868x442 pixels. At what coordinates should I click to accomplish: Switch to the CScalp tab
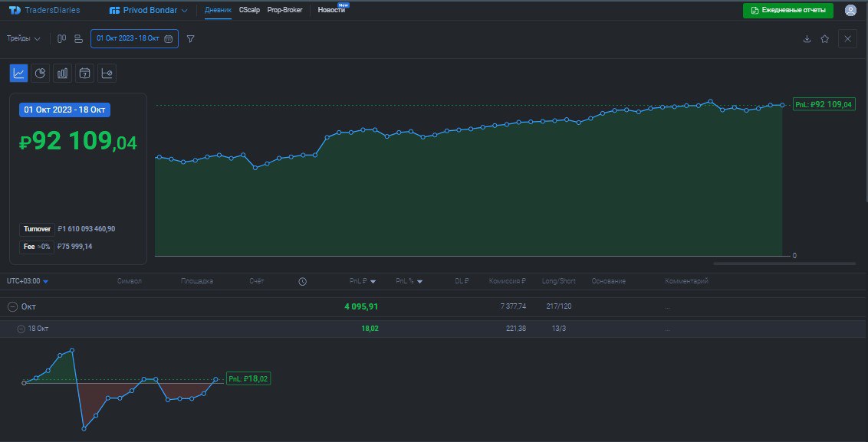[x=248, y=11]
